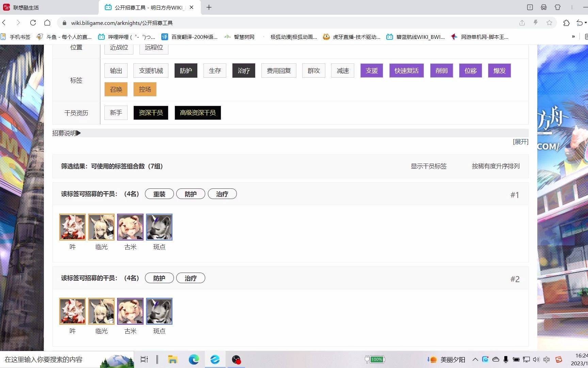Open the 百度翻译 bookmark
This screenshot has width=588, height=368.
(190, 37)
